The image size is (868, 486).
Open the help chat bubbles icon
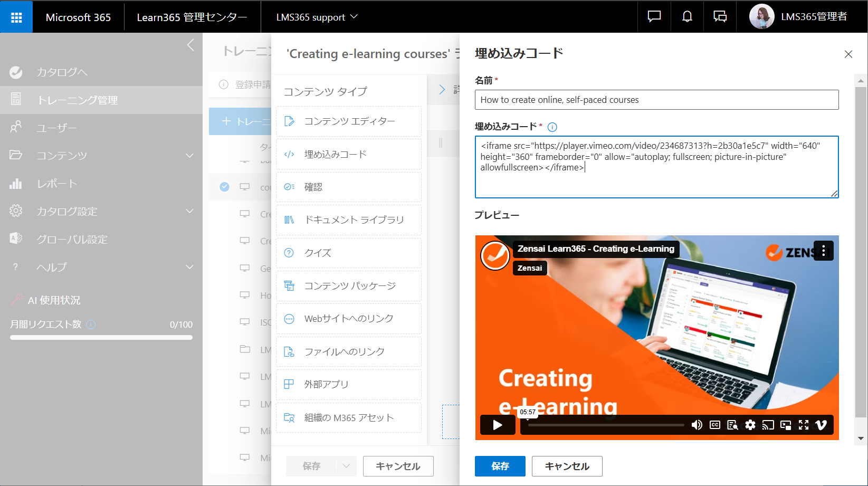click(720, 17)
